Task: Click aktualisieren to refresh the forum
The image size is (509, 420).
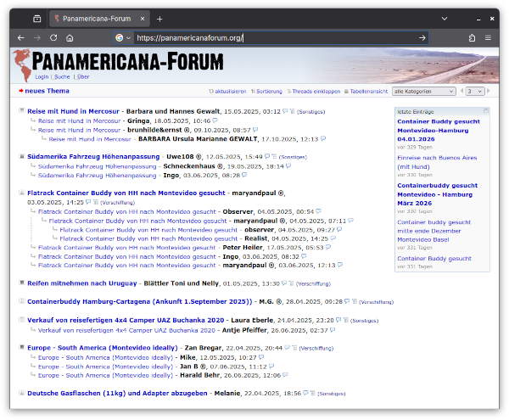Action: pyautogui.click(x=227, y=92)
